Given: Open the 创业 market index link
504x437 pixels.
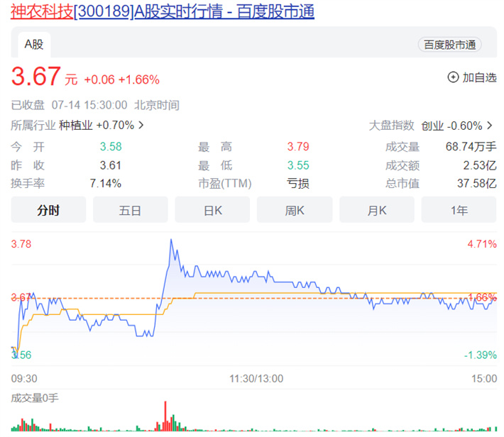Looking at the screenshot, I should (x=432, y=126).
